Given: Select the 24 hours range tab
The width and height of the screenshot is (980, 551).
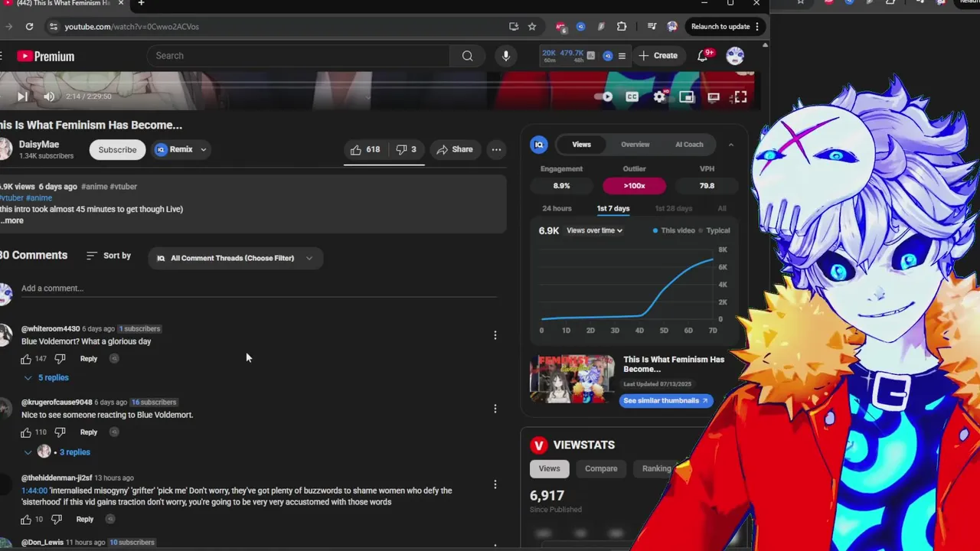Looking at the screenshot, I should (x=557, y=208).
